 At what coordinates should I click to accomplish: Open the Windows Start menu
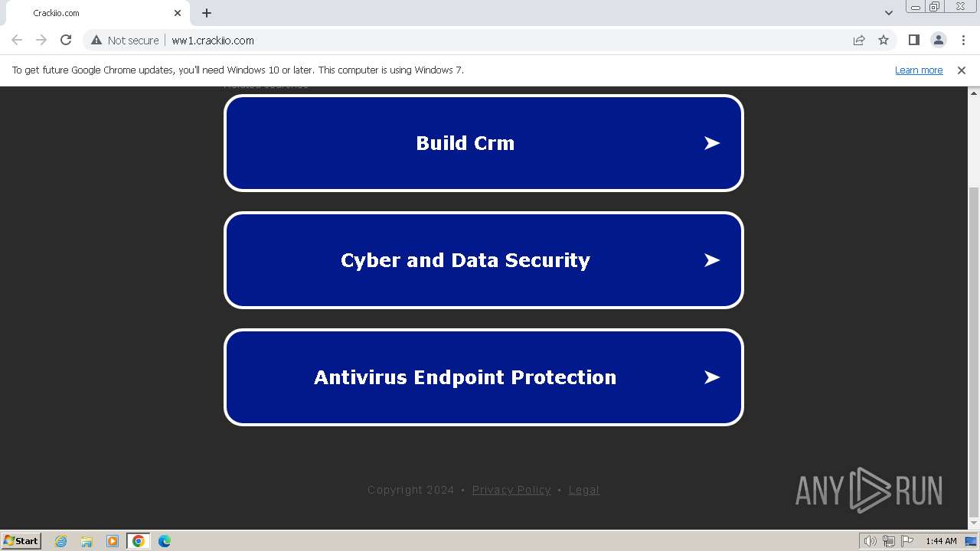point(21,540)
